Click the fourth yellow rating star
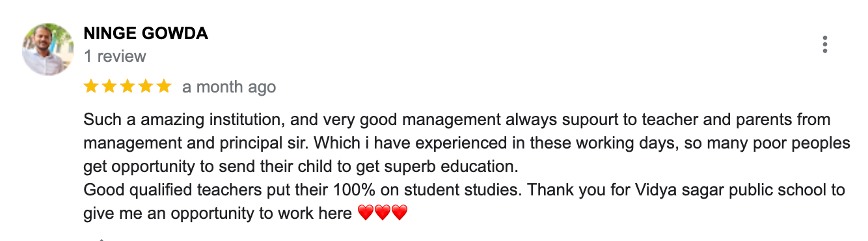This screenshot has height=241, width=868. coord(146,86)
